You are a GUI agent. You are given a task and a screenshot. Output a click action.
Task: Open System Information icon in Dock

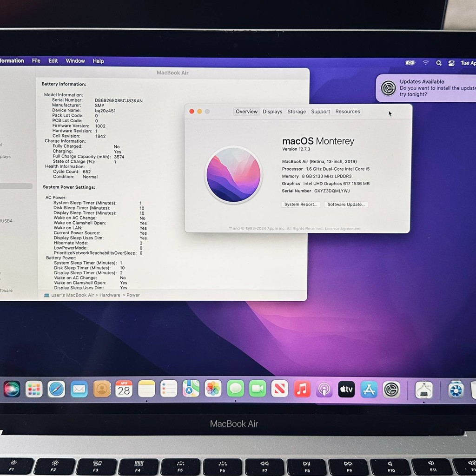pyautogui.click(x=424, y=390)
